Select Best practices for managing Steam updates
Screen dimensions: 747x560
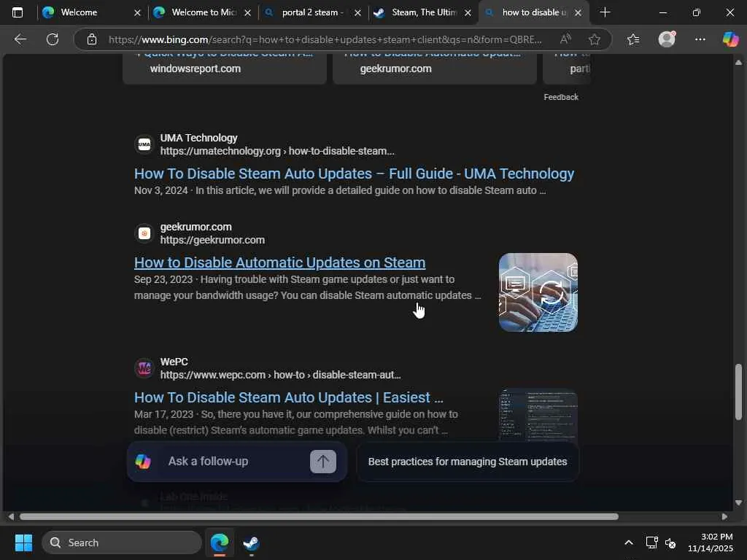(468, 462)
